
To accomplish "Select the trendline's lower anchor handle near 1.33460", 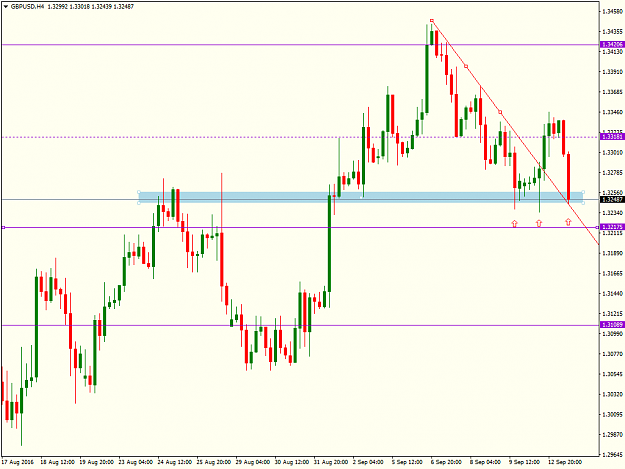I will click(x=500, y=112).
